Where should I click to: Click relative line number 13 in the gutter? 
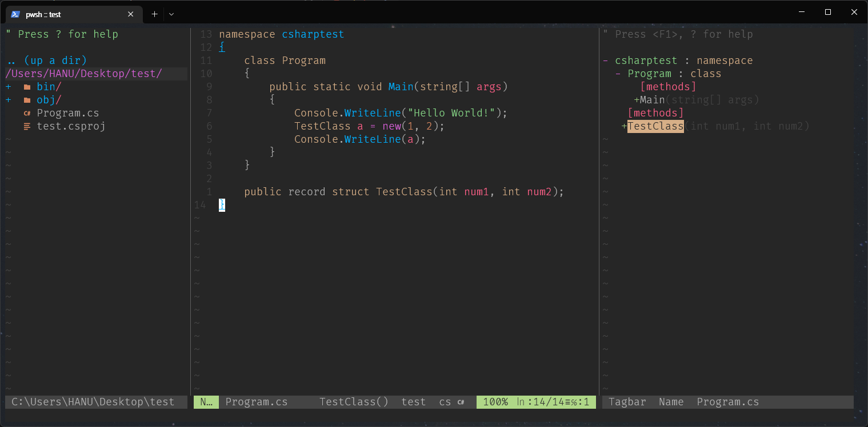click(x=206, y=34)
